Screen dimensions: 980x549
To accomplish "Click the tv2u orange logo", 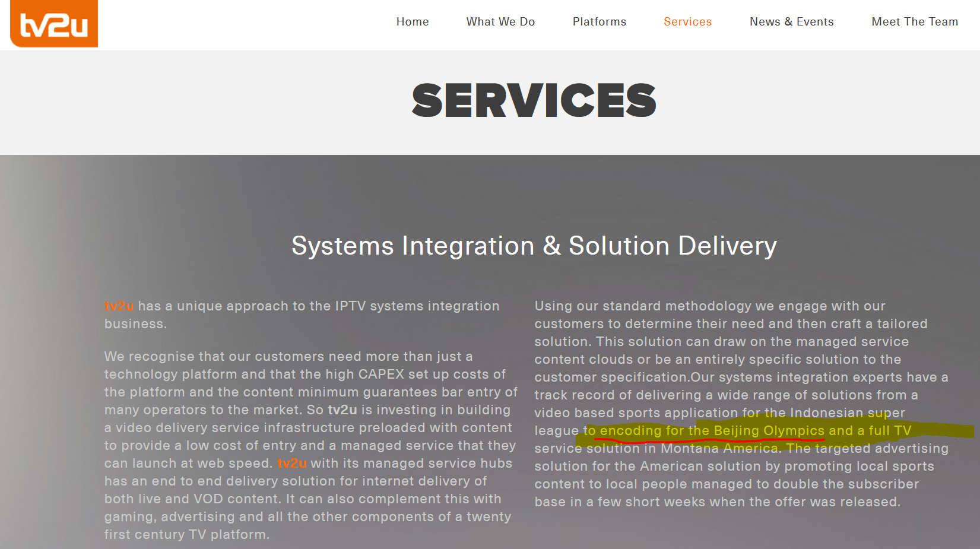I will point(54,23).
